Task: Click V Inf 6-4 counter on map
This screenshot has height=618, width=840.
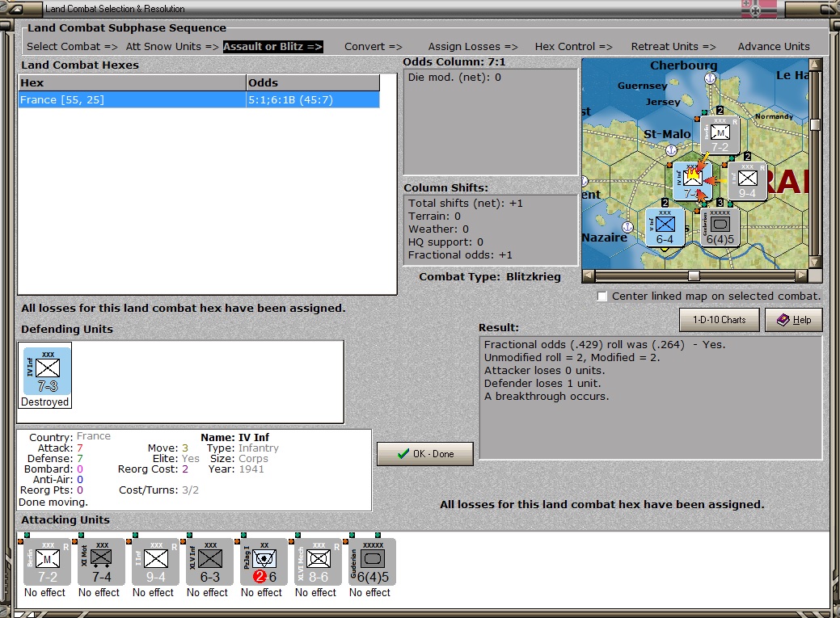Action: click(665, 227)
